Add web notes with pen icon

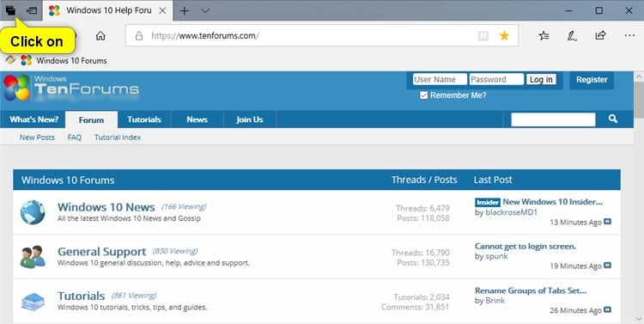[x=572, y=36]
